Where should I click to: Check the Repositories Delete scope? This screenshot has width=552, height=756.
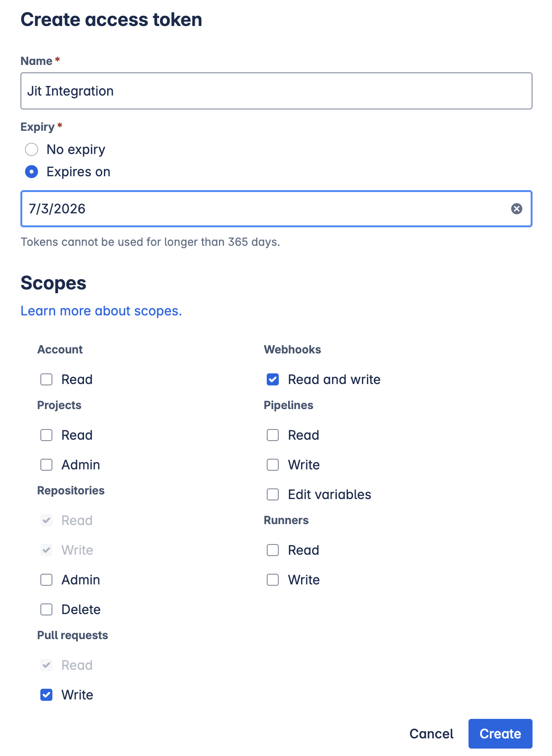46,609
